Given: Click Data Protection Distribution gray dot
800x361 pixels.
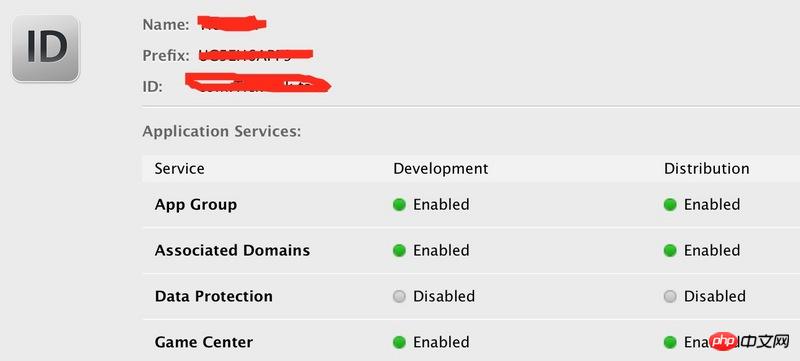Looking at the screenshot, I should [670, 297].
